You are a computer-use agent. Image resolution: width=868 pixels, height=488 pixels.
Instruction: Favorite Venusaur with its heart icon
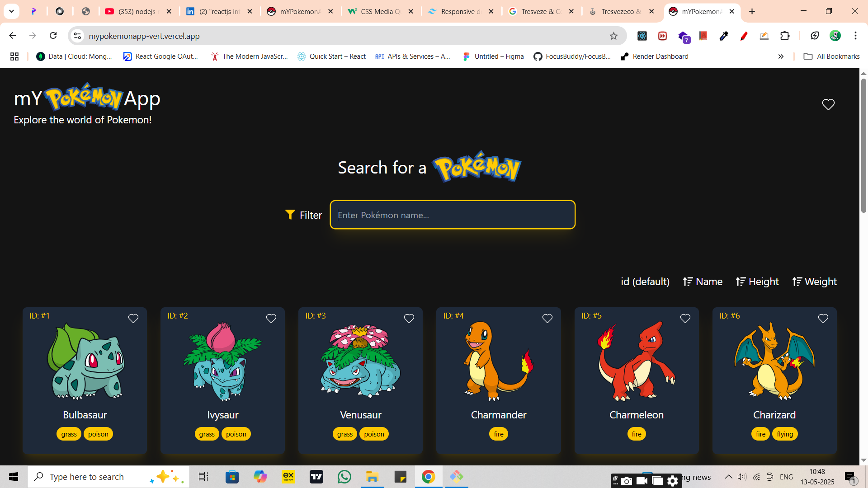point(409,319)
